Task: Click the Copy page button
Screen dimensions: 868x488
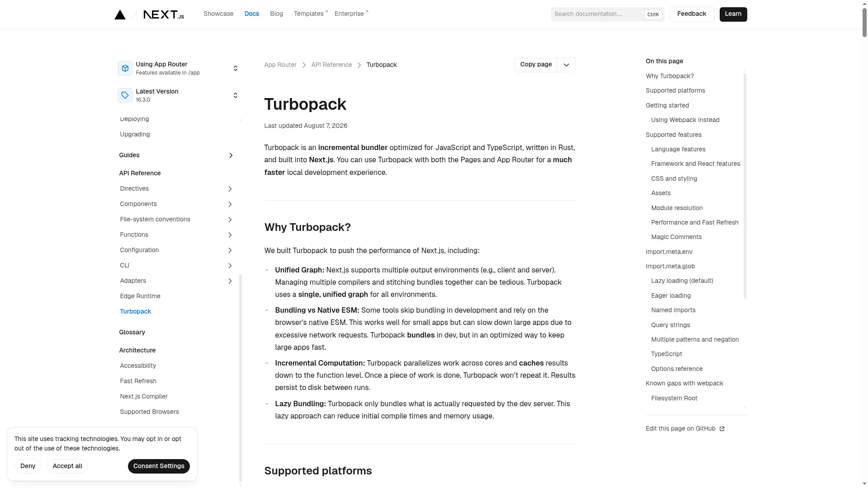Action: (536, 65)
